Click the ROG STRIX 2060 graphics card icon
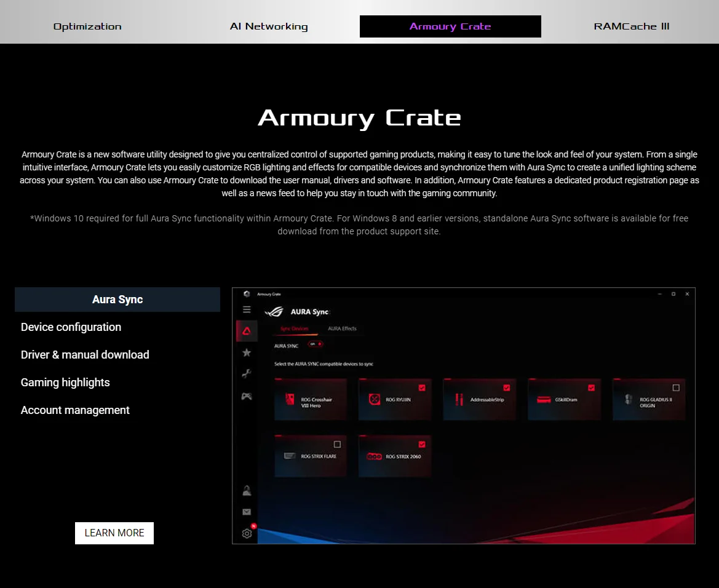Screen dimensions: 719x588 point(374,456)
